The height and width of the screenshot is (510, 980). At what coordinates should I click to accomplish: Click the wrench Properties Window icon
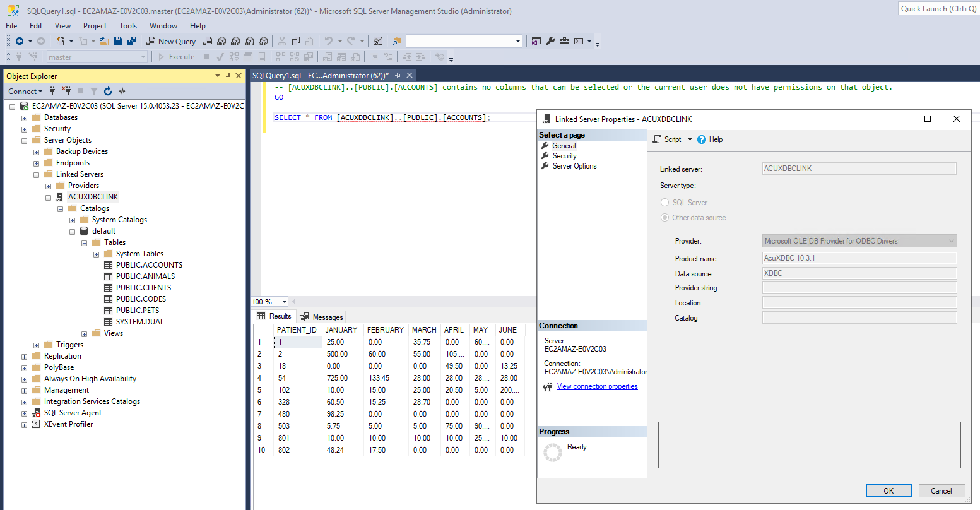click(550, 41)
